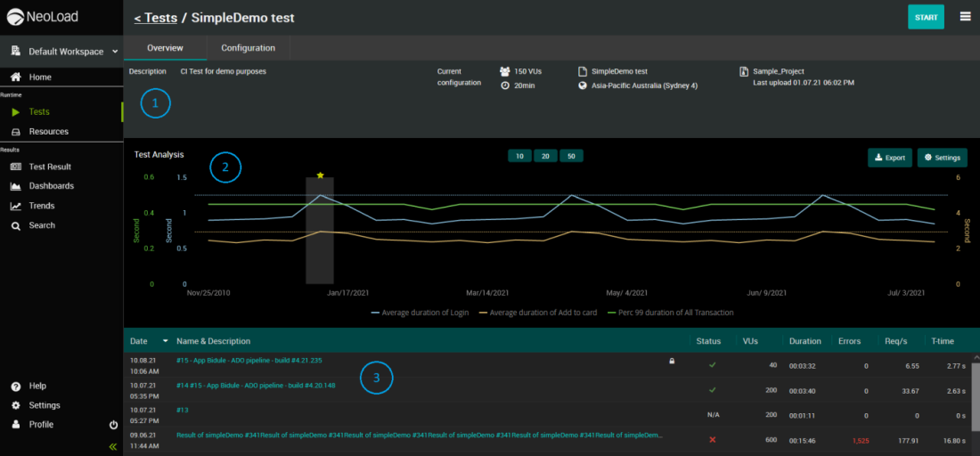Screen dimensions: 980x456
Task: Sort results by Date column arrow
Action: [x=165, y=341]
